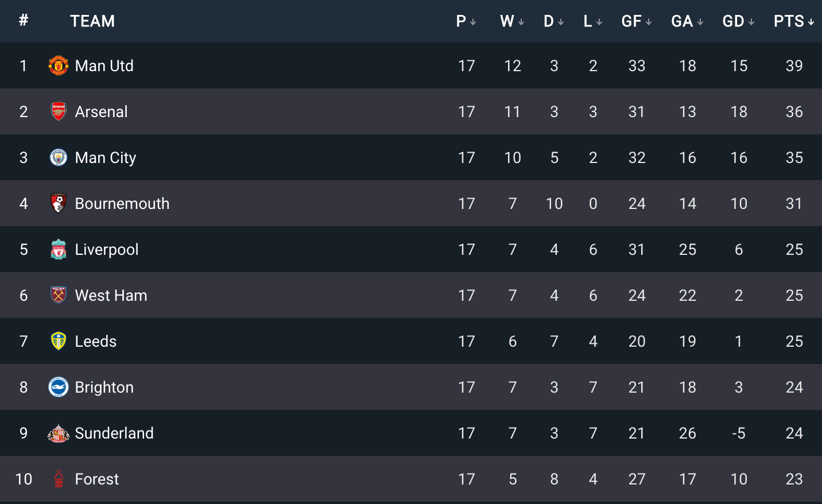Sort standings by GA column

tap(687, 21)
